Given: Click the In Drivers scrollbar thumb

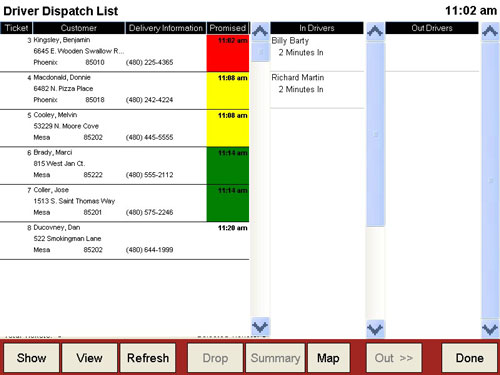Looking at the screenshot, I should pos(375,134).
